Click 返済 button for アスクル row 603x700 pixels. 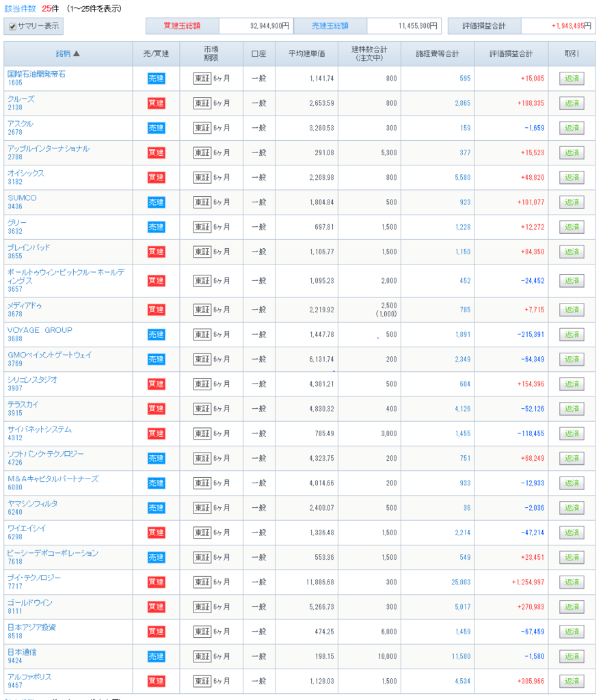point(572,128)
